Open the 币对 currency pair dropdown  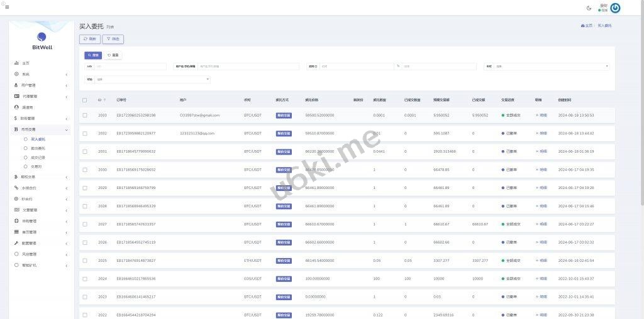[x=552, y=66]
